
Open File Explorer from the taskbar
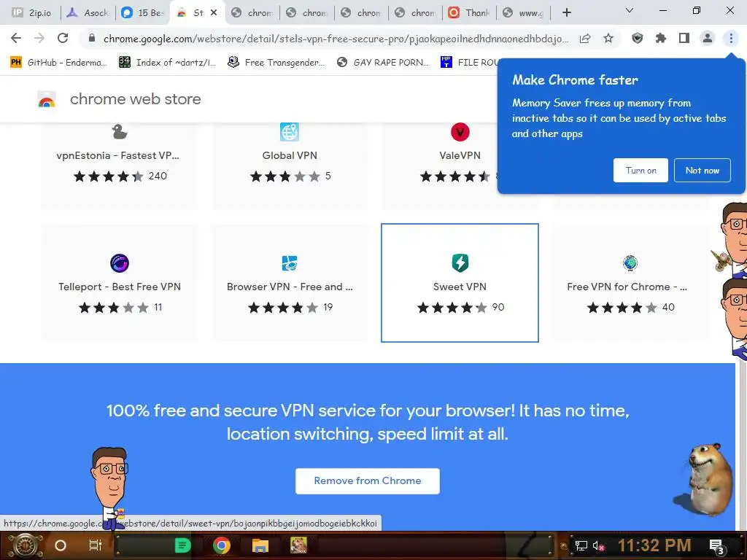[260, 545]
